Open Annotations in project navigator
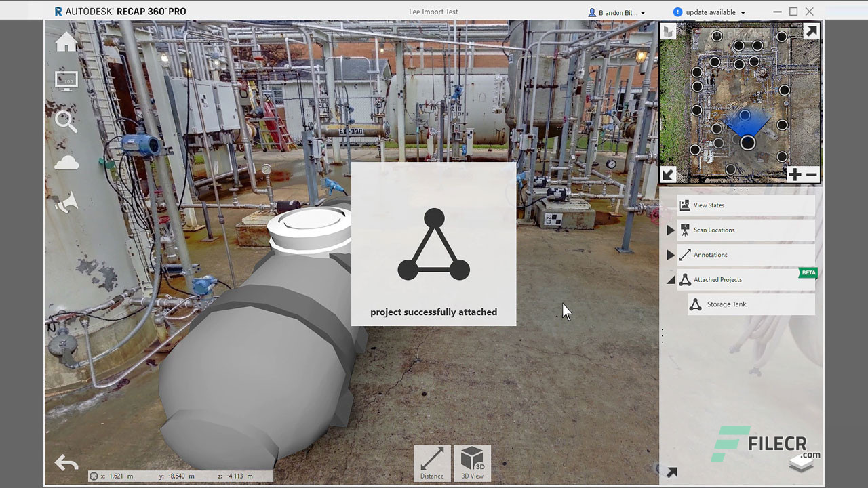 tap(745, 255)
